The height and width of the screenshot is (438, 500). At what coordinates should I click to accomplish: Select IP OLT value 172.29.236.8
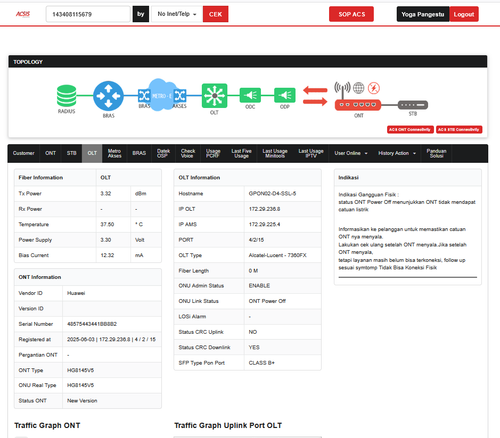click(264, 209)
